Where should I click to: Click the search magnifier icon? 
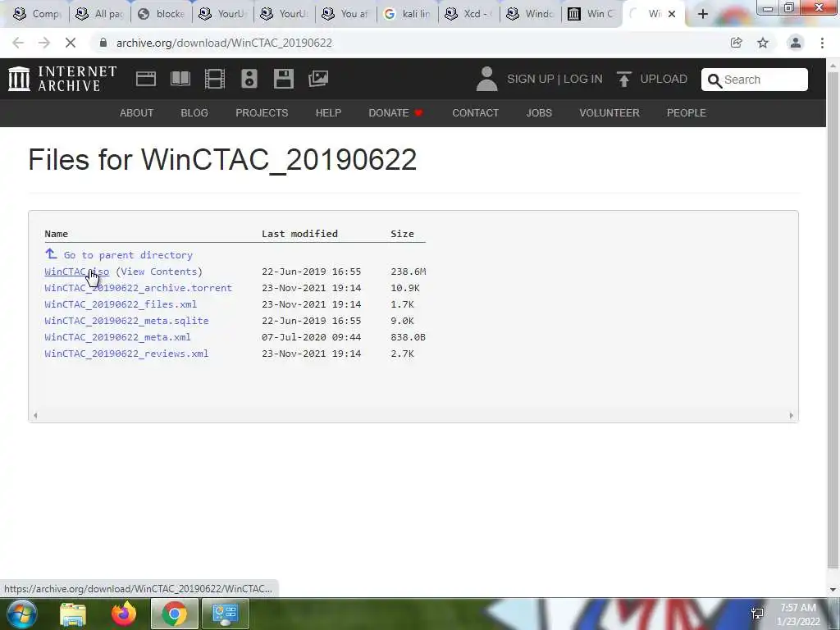[x=714, y=80]
